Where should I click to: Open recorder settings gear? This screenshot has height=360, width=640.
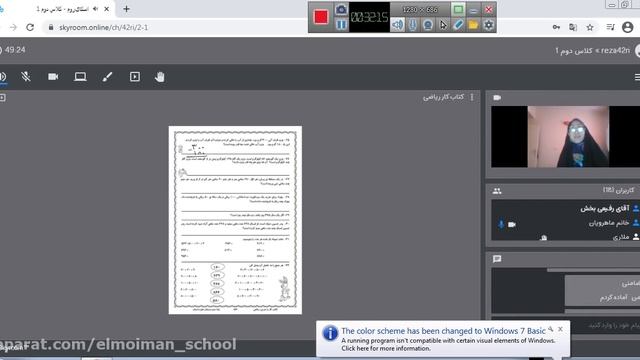tap(488, 25)
